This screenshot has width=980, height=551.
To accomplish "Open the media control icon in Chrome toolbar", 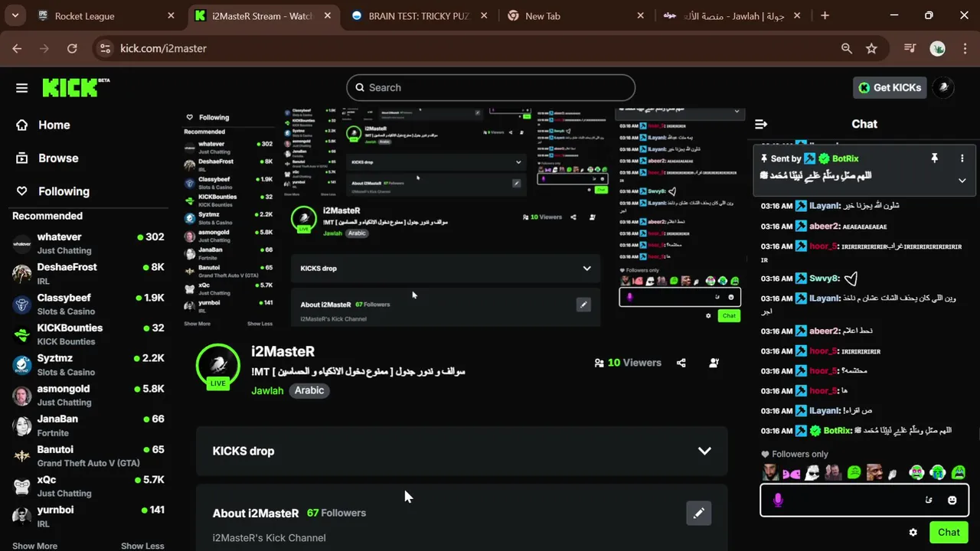I will (910, 48).
